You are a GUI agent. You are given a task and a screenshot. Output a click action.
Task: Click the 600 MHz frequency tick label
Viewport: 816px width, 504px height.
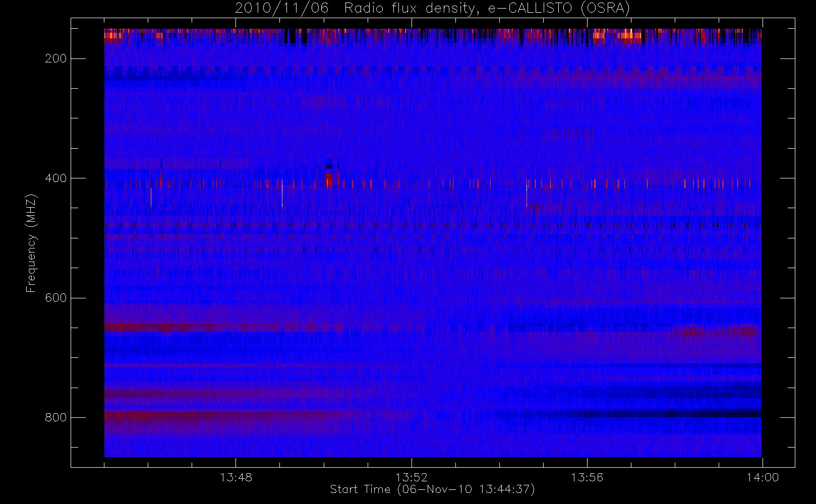(55, 298)
